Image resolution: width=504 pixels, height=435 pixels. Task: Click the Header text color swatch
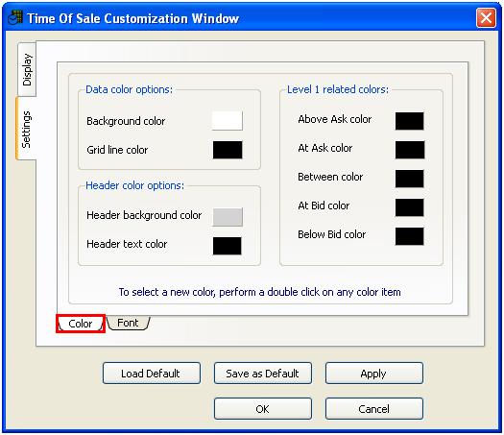tap(227, 246)
